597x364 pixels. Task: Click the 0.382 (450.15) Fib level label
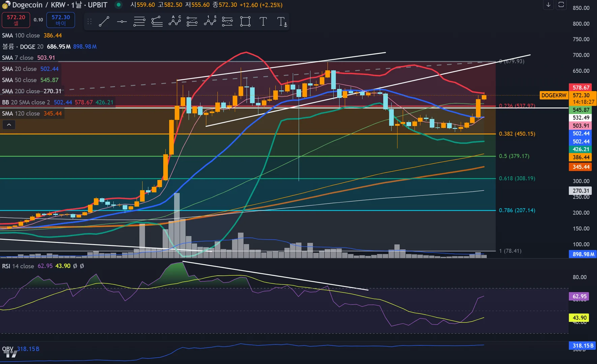point(517,134)
